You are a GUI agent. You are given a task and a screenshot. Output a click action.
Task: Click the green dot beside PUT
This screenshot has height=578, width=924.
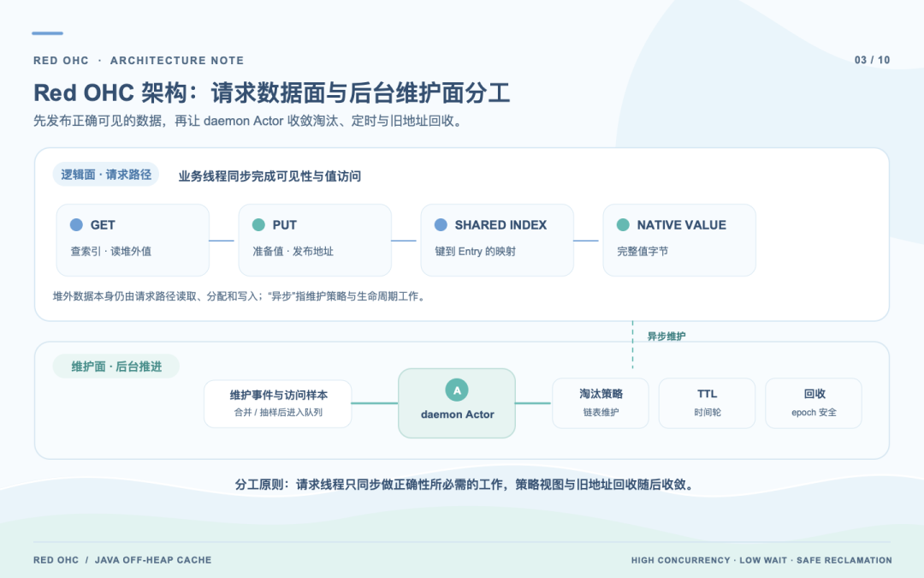coord(258,224)
